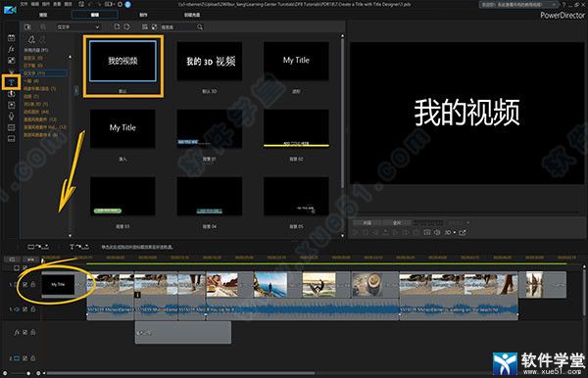Click the timeline horizontal scrollbar
This screenshot has height=378, width=588.
[x=180, y=373]
